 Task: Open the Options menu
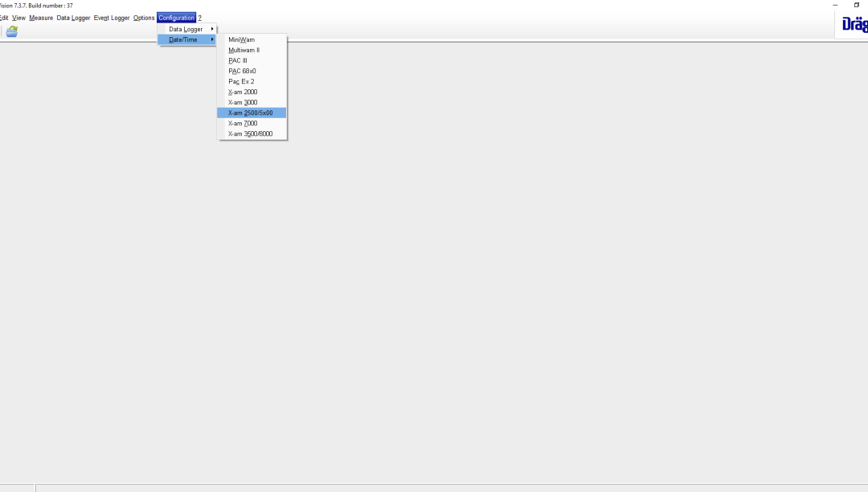point(144,18)
